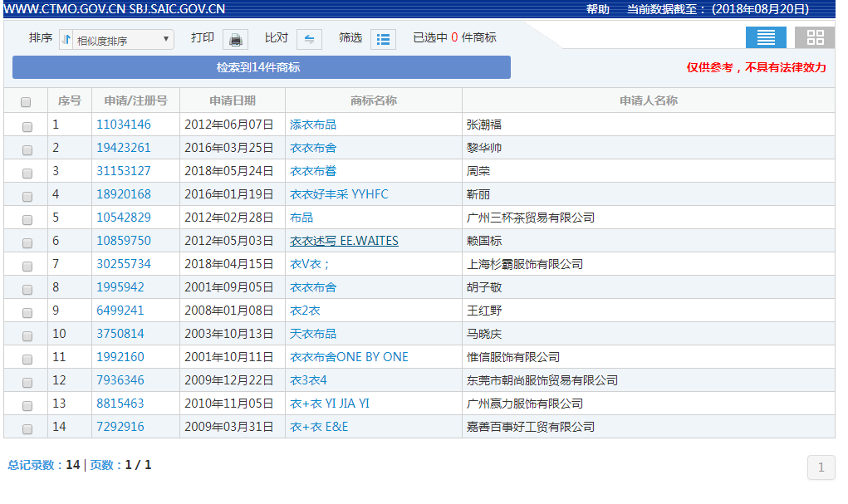This screenshot has width=848, height=504.
Task: Open trademark 衣衣布舍ONE BY ONE
Action: pyautogui.click(x=349, y=357)
